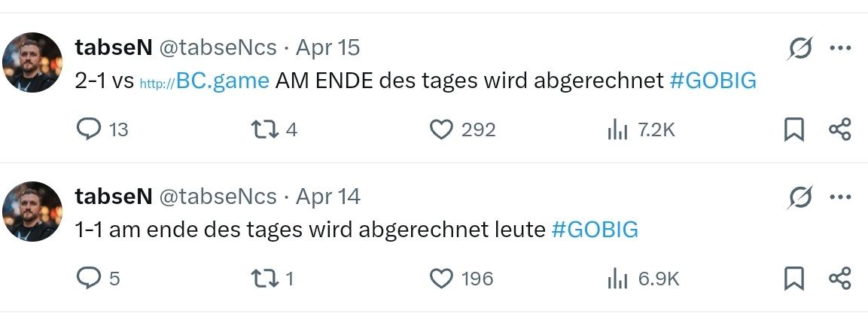Screen dimensions: 868x326
Task: Open more options on Apr 14 tweet
Action: (839, 197)
